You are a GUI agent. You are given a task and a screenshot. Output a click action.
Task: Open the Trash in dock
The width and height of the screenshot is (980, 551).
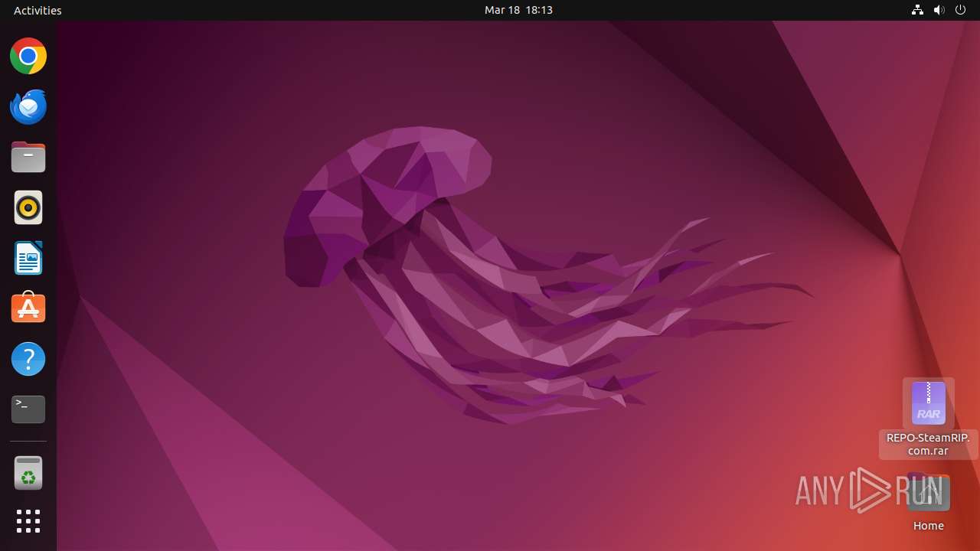(28, 473)
